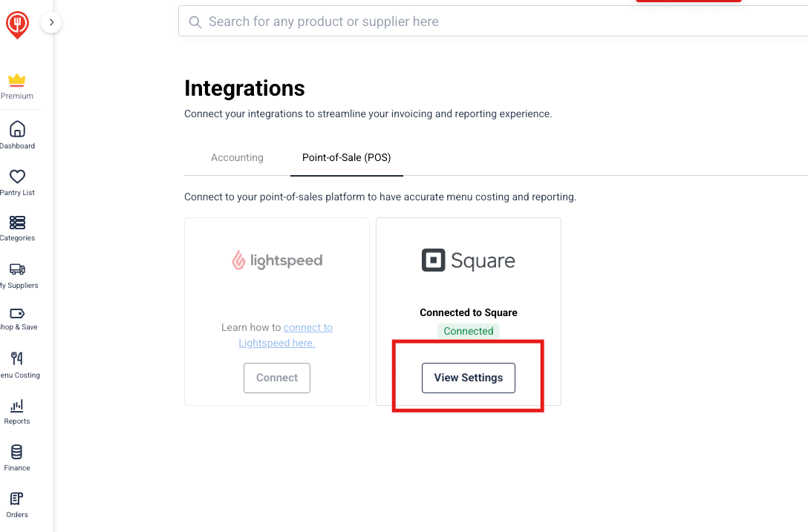Open Pantry List heart icon
This screenshot has height=532, width=808.
17,176
